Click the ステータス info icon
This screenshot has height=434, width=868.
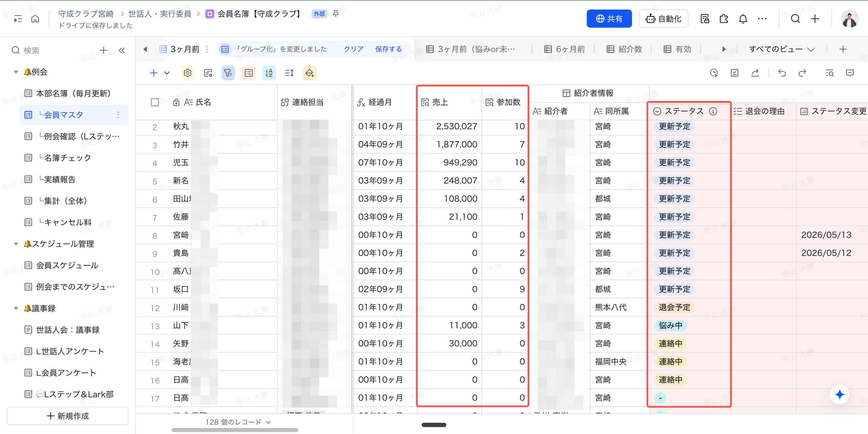click(x=713, y=111)
